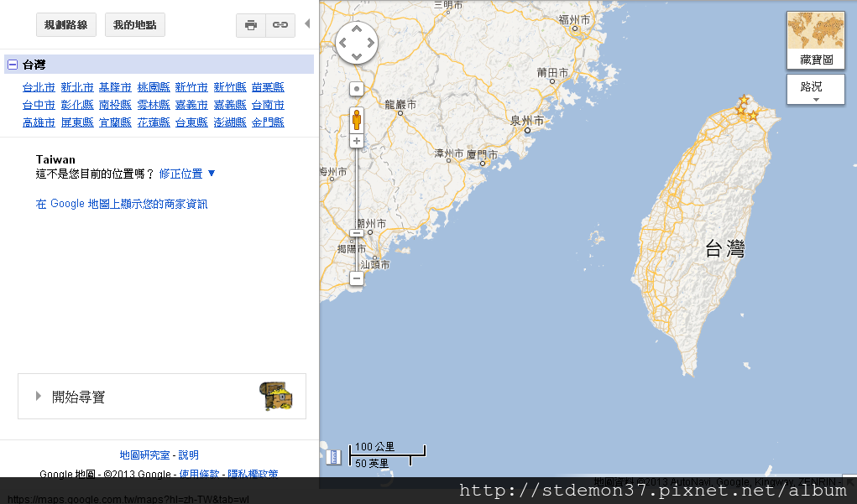Click the 福州市 city label
This screenshot has width=857, height=504.
pyautogui.click(x=574, y=20)
